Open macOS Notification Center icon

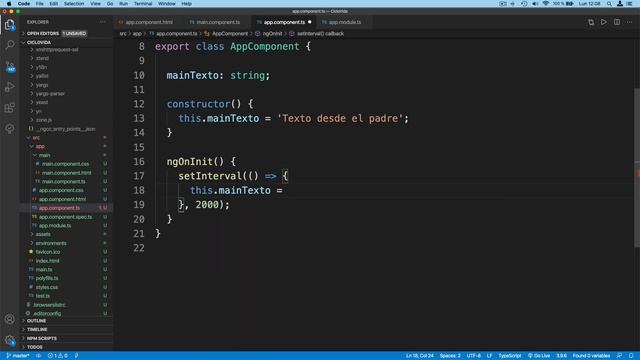pos(630,4)
